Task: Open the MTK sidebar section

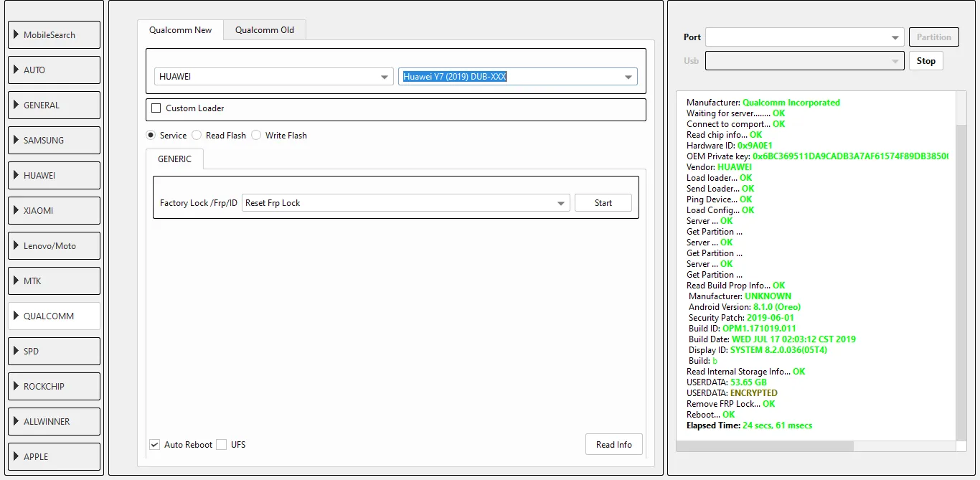Action: tap(54, 281)
